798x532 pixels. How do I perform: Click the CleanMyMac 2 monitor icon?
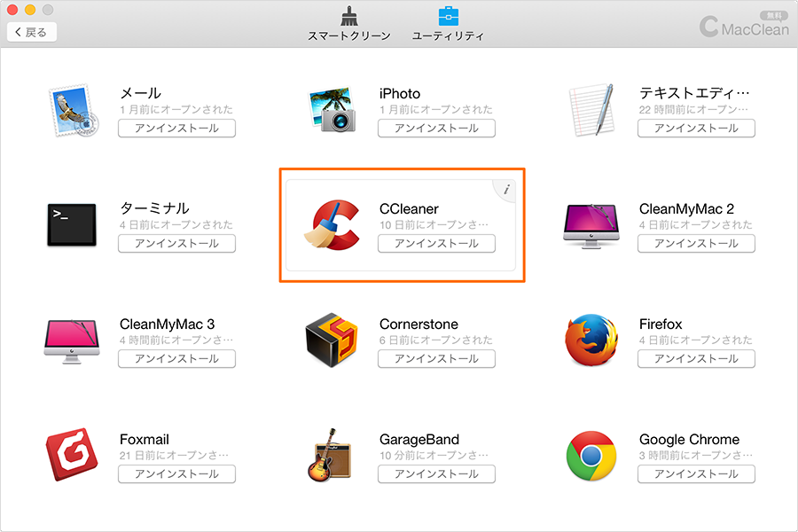pyautogui.click(x=591, y=226)
